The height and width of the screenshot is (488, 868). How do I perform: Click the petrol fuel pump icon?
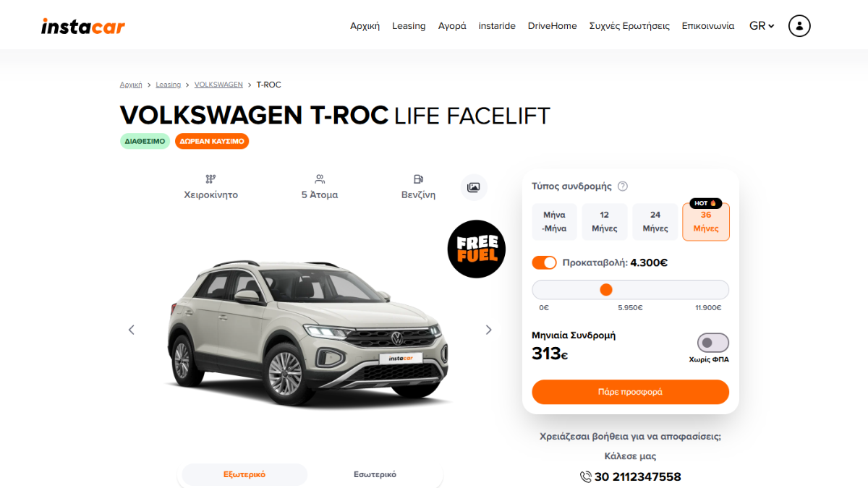(418, 179)
